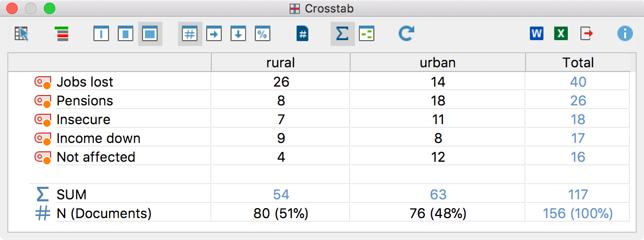Select wide column width icon
This screenshot has height=240, width=644.
point(150,34)
